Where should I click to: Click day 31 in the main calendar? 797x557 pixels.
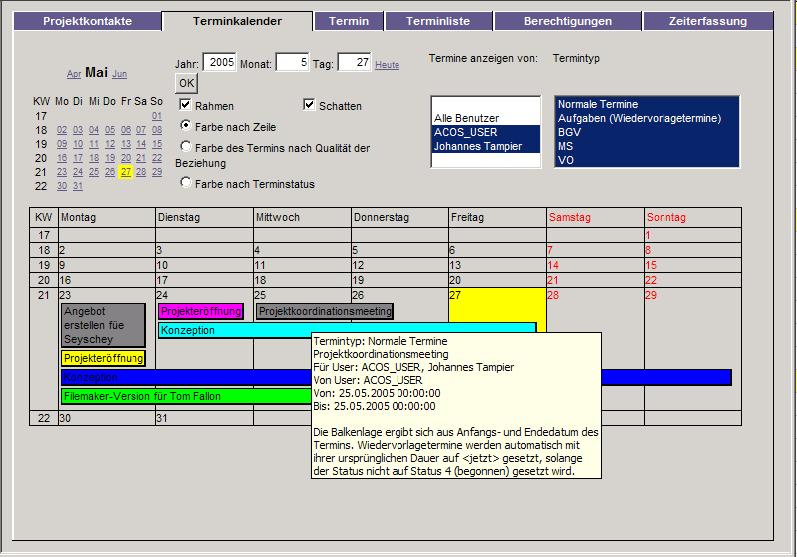coord(162,418)
